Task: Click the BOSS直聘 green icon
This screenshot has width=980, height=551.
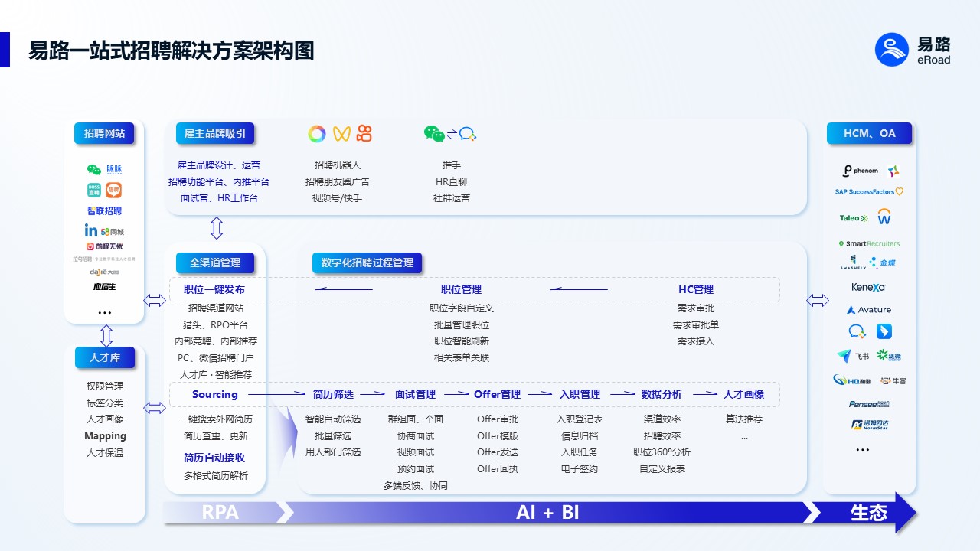Action: (93, 190)
